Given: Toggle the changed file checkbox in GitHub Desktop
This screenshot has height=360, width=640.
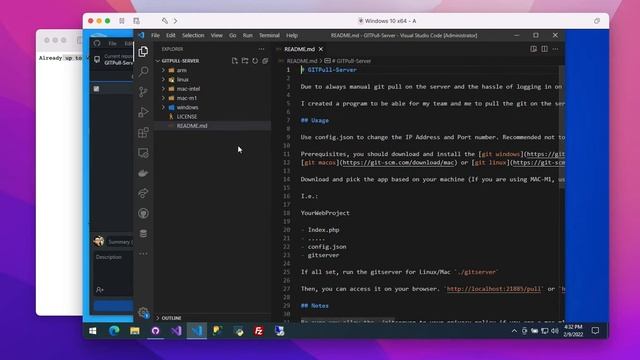Looking at the screenshot, I should tap(96, 89).
